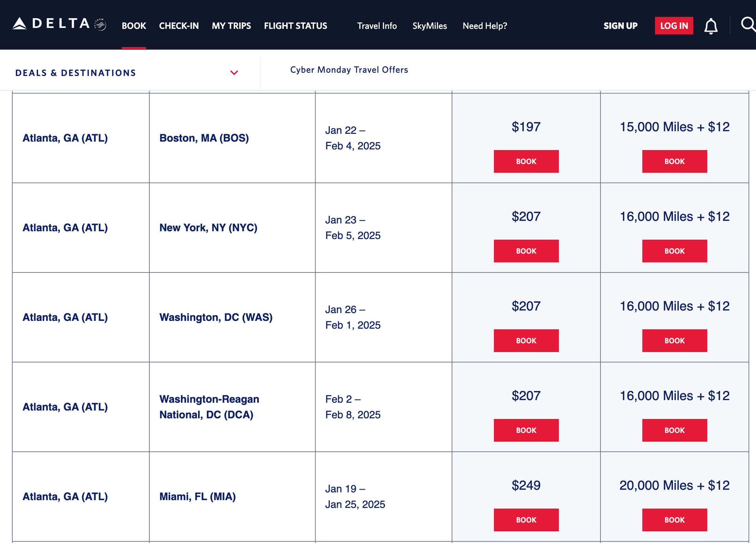Book Washington-Reagan National using miles

(x=674, y=430)
